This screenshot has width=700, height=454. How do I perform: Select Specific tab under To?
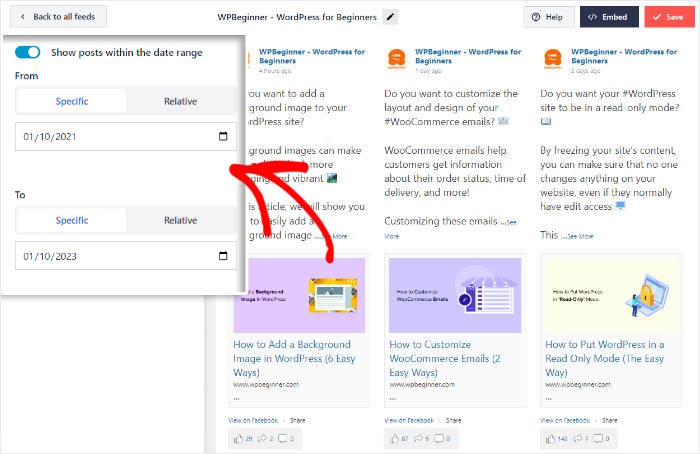point(71,221)
